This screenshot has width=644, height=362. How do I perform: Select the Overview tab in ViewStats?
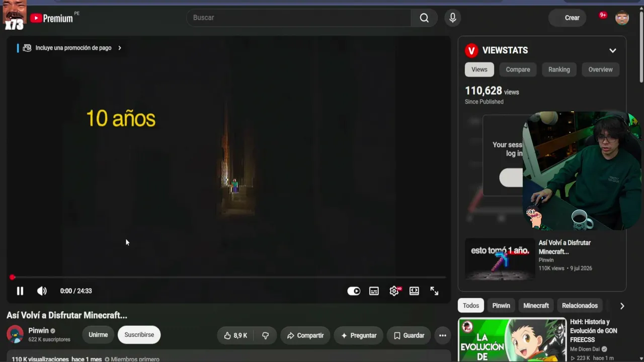[601, 69]
